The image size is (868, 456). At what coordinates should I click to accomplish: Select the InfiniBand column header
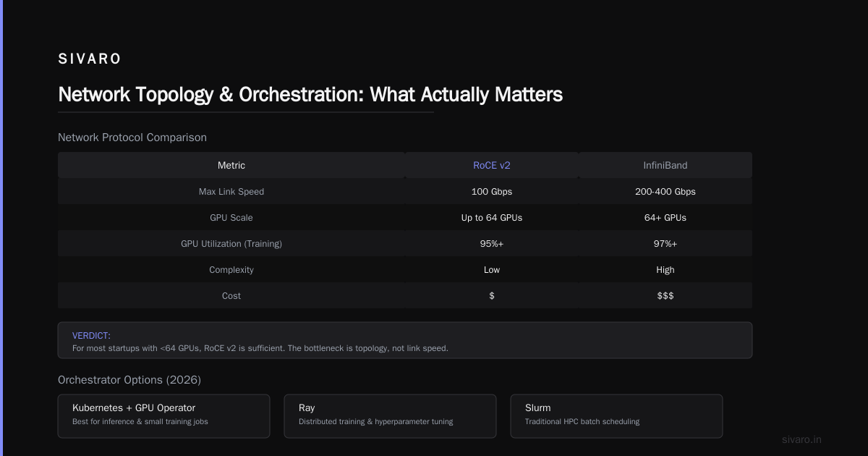(665, 165)
